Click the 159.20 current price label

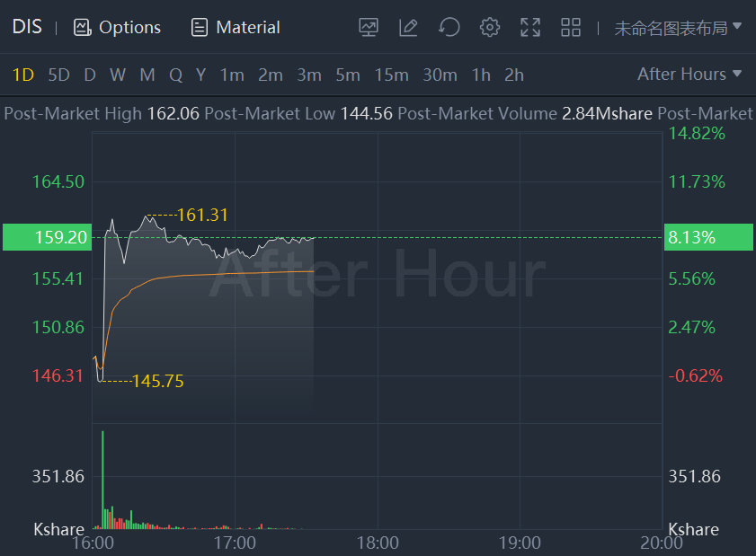(x=61, y=238)
